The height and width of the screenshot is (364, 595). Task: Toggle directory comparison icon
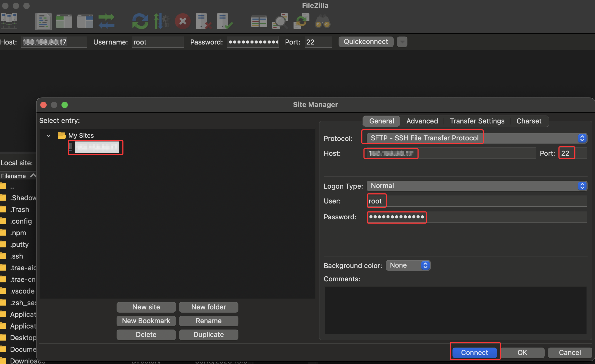pyautogui.click(x=280, y=21)
